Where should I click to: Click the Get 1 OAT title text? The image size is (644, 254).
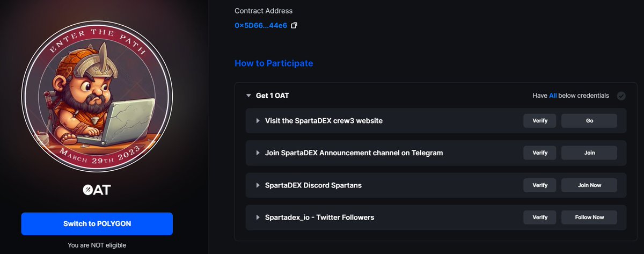click(273, 96)
